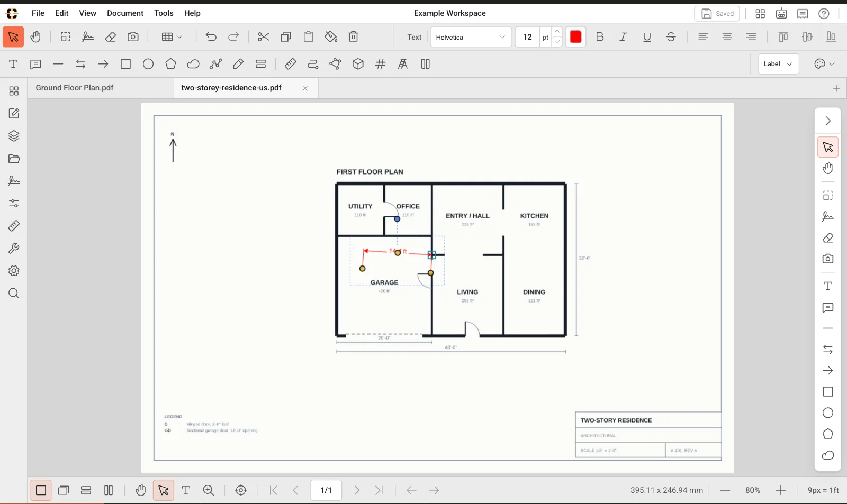Image resolution: width=847 pixels, height=504 pixels.
Task: Collapse the right tool panel chevron
Action: [828, 121]
